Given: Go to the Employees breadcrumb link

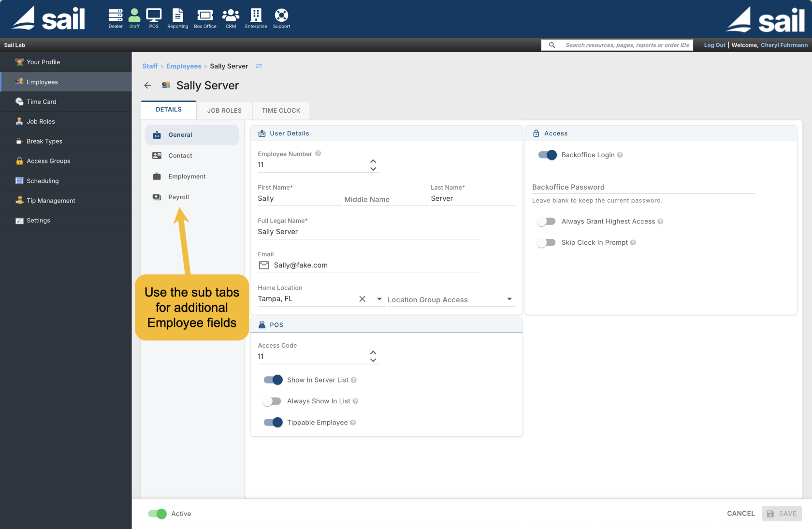Looking at the screenshot, I should [184, 66].
